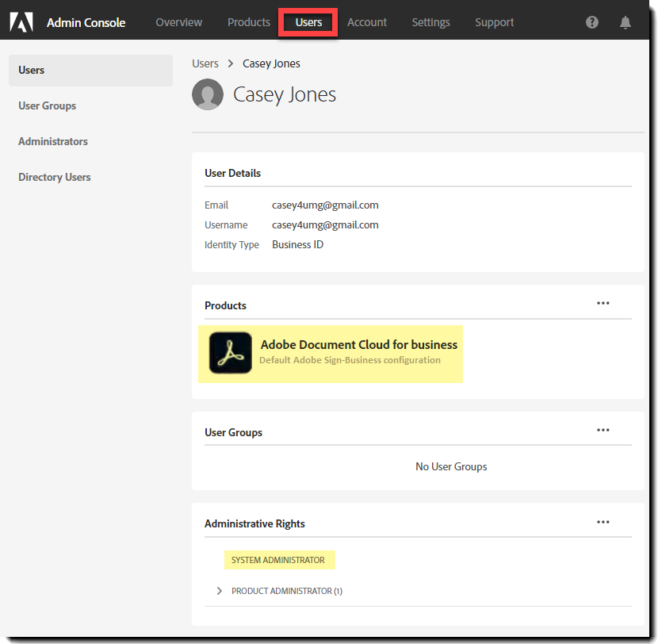Click the Users breadcrumb link
The image size is (658, 644).
click(205, 63)
